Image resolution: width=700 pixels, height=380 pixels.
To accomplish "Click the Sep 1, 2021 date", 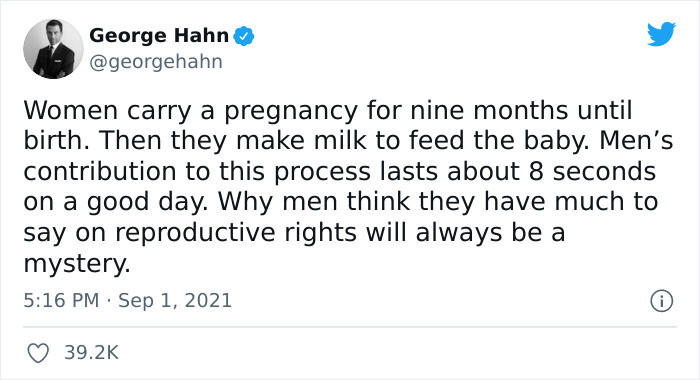I will pyautogui.click(x=175, y=300).
